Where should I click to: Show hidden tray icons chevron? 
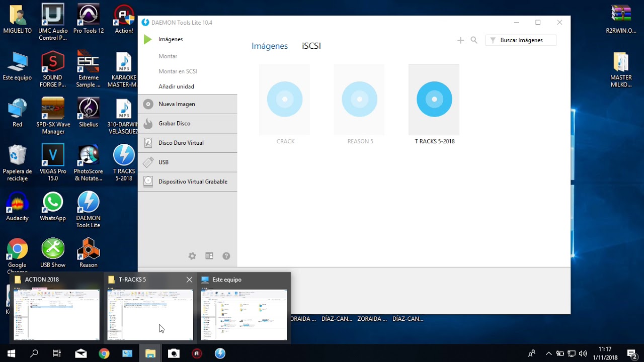pos(548,353)
